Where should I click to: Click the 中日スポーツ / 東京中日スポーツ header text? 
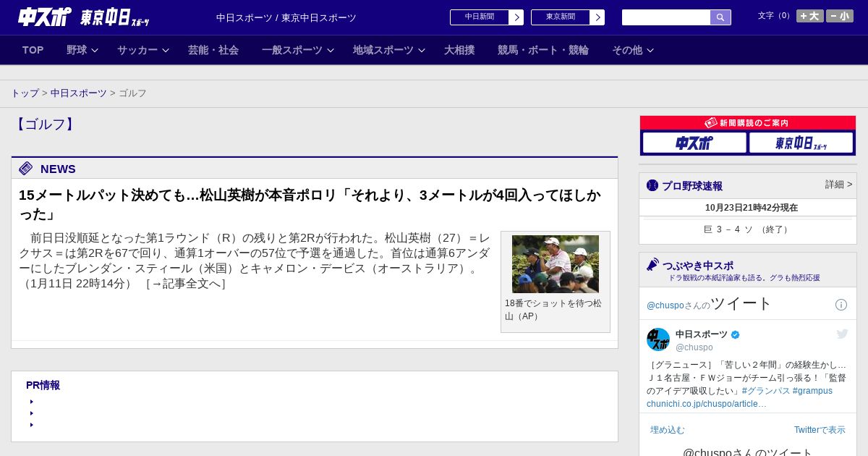click(286, 18)
